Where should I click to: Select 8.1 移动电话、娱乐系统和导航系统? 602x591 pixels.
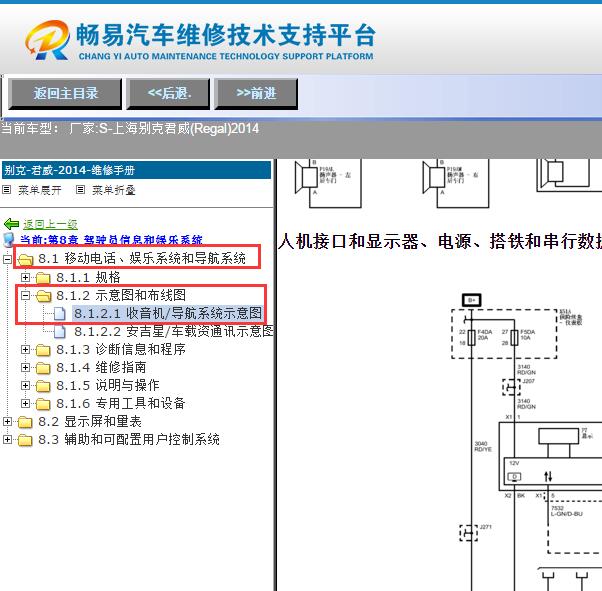click(x=142, y=258)
